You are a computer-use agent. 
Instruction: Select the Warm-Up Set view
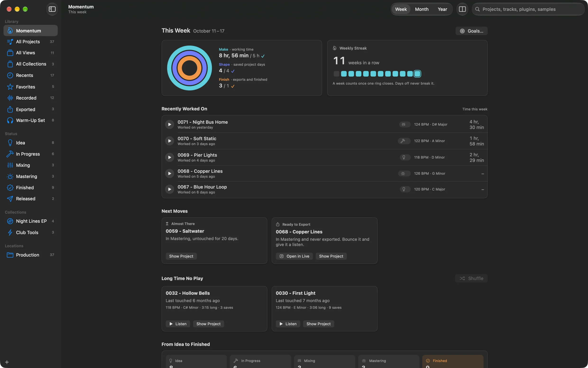point(31,120)
